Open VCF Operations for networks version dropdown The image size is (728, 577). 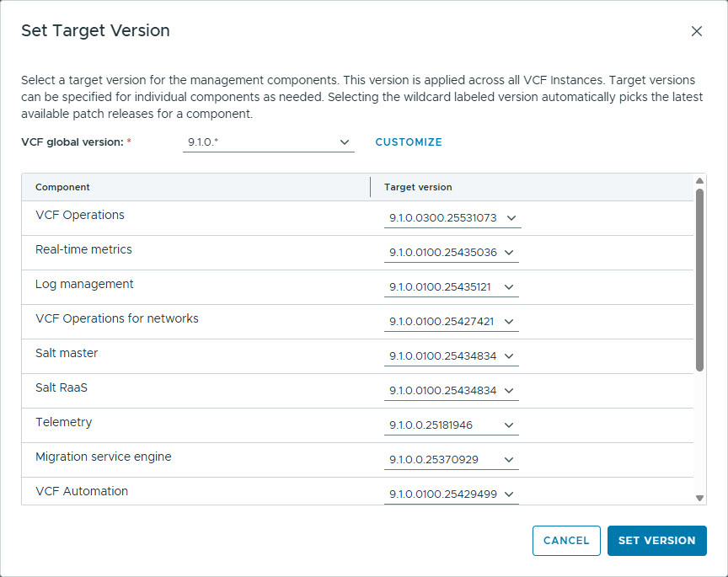click(x=452, y=321)
